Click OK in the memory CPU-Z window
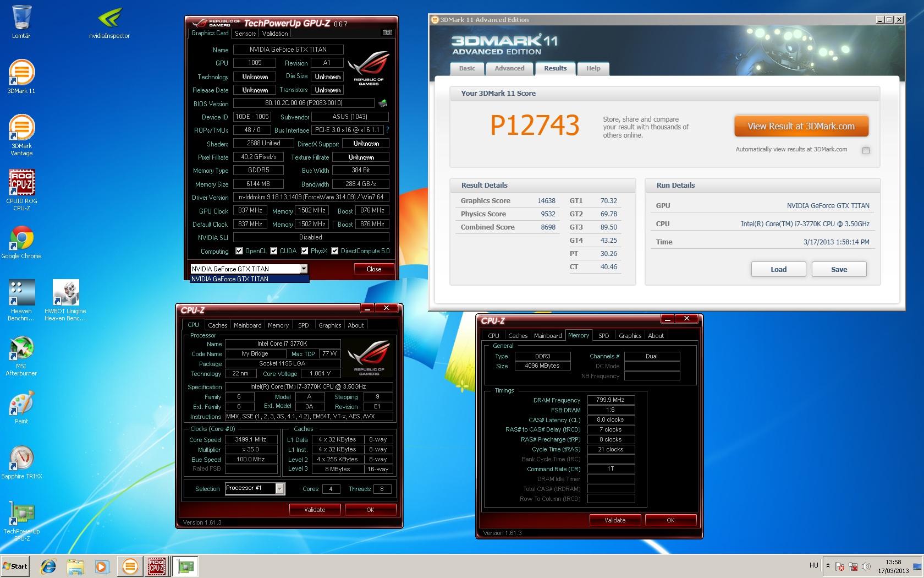924x578 pixels. [670, 520]
